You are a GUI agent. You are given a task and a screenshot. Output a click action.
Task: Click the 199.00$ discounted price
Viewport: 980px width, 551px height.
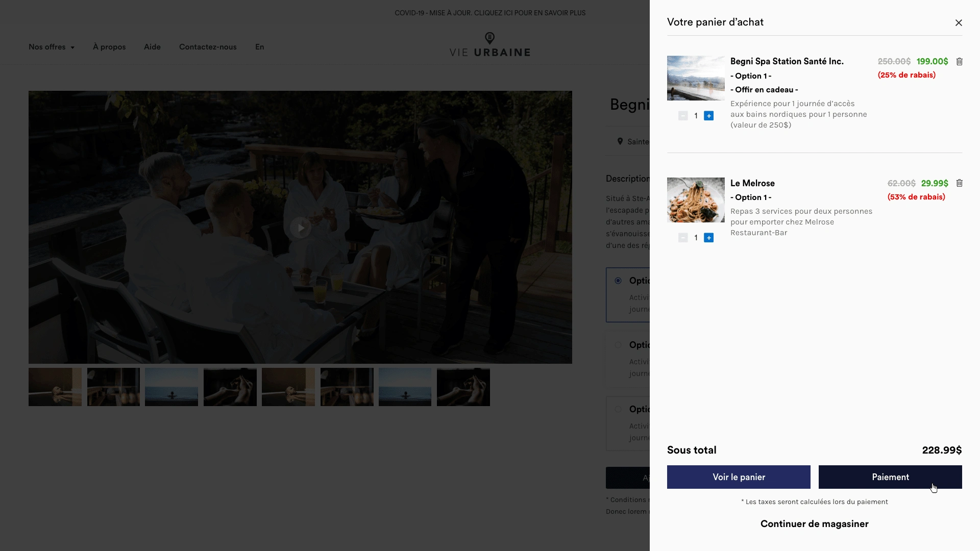[932, 61]
